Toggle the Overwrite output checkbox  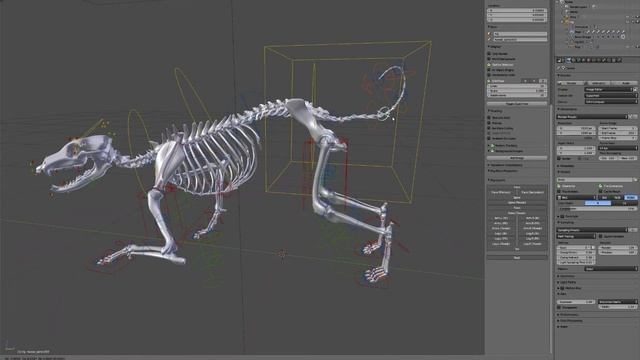coord(559,186)
